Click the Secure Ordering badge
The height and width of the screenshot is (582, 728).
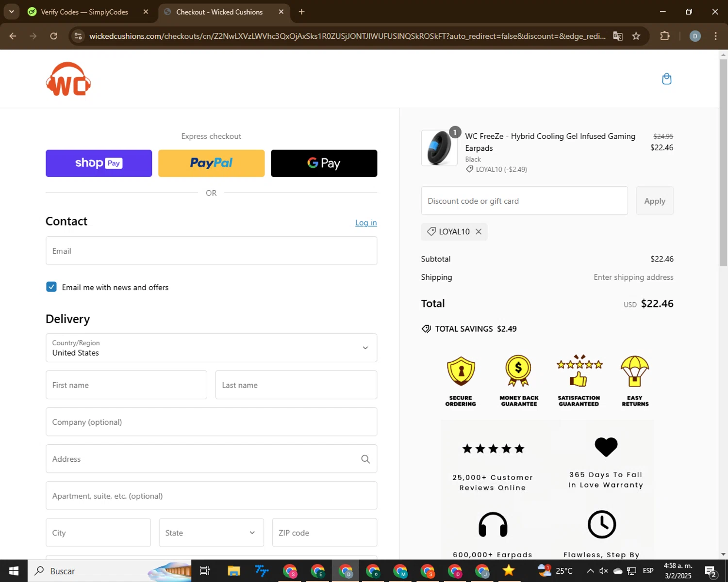click(x=461, y=381)
